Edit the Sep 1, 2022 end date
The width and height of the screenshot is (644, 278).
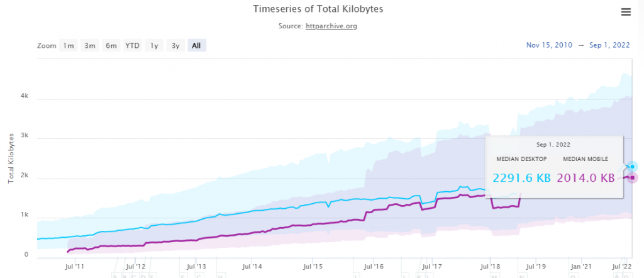click(610, 45)
